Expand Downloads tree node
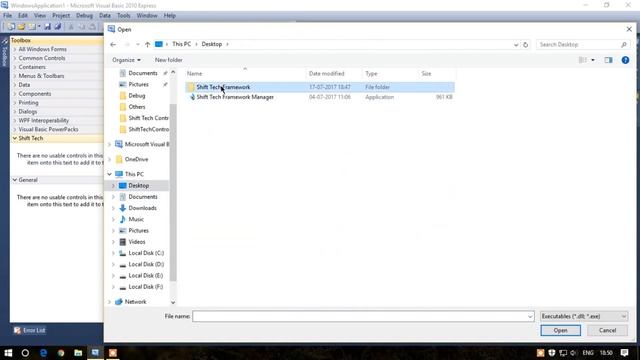This screenshot has width=640, height=360. pos(113,208)
